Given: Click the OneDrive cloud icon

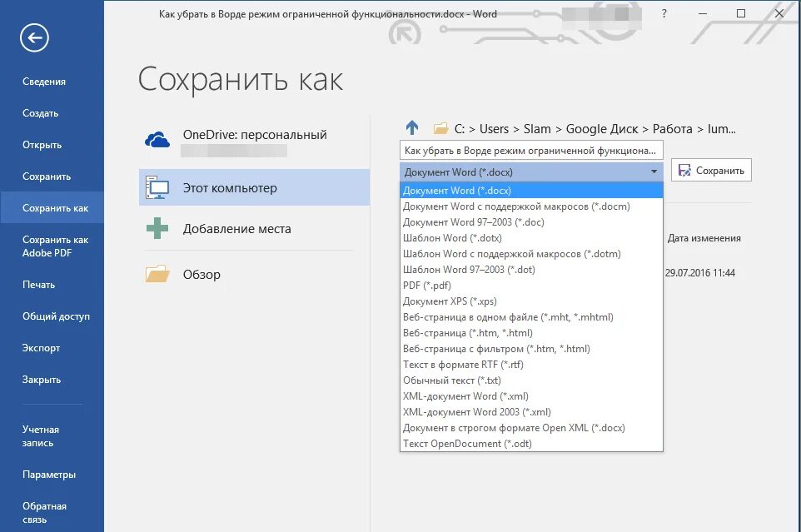Looking at the screenshot, I should coord(157,139).
